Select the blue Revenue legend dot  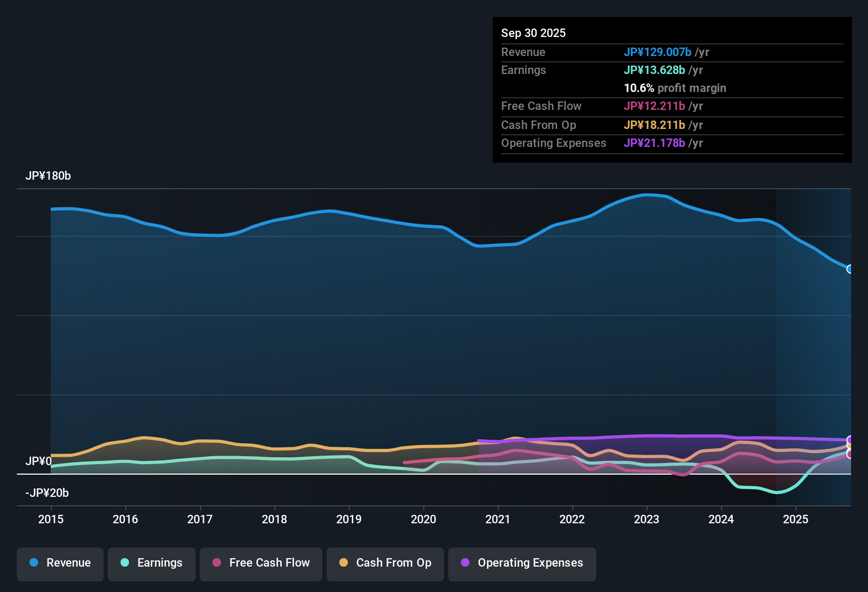point(33,563)
